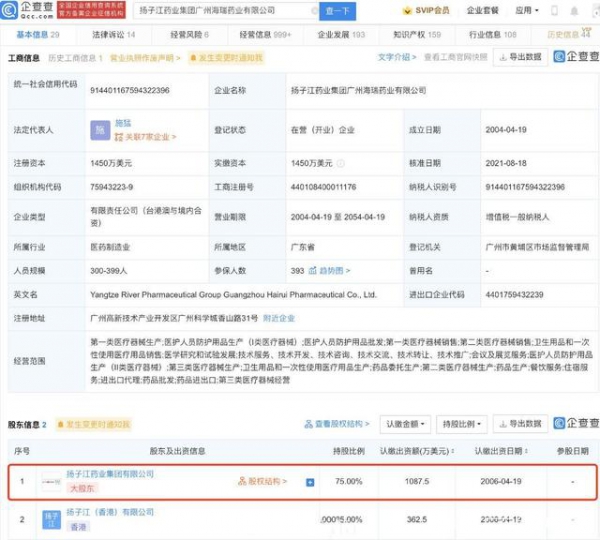Click logo thumbnail of 扬子江药业集团有限公司
This screenshot has width=600, height=540.
pyautogui.click(x=51, y=482)
